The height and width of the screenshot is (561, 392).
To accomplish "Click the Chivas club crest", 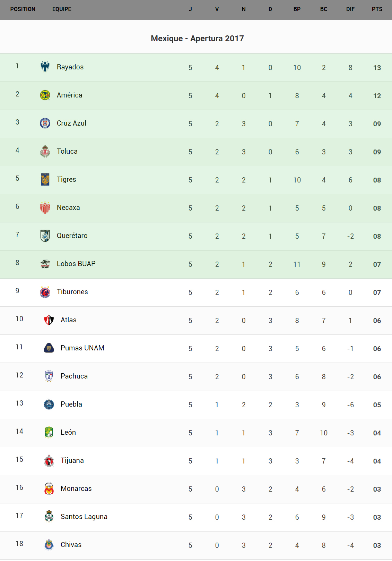I will [x=49, y=545].
